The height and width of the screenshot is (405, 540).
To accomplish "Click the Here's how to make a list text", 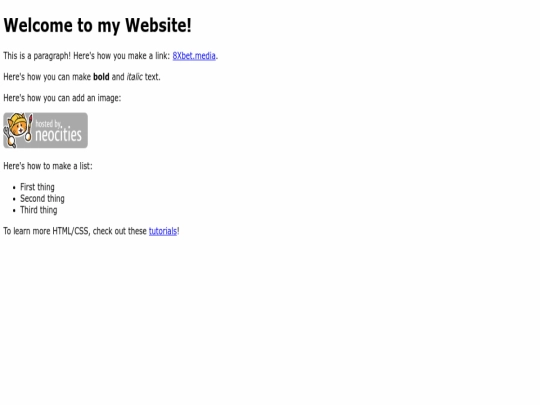I will pyautogui.click(x=48, y=166).
